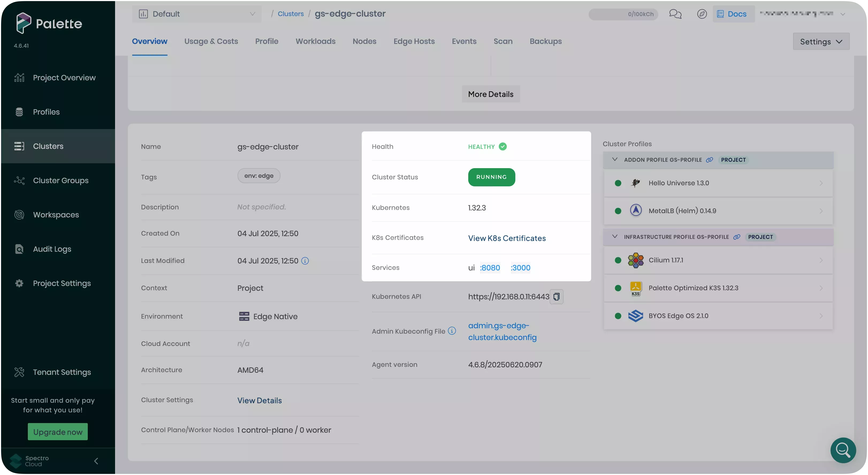Expand the Settings dropdown on the right
This screenshot has height=475, width=868.
pyautogui.click(x=821, y=41)
